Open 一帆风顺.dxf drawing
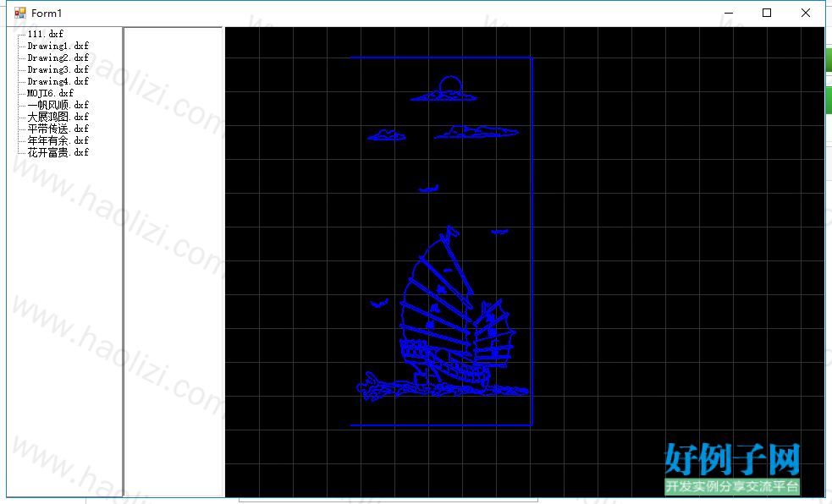The height and width of the screenshot is (504, 832). click(x=58, y=105)
